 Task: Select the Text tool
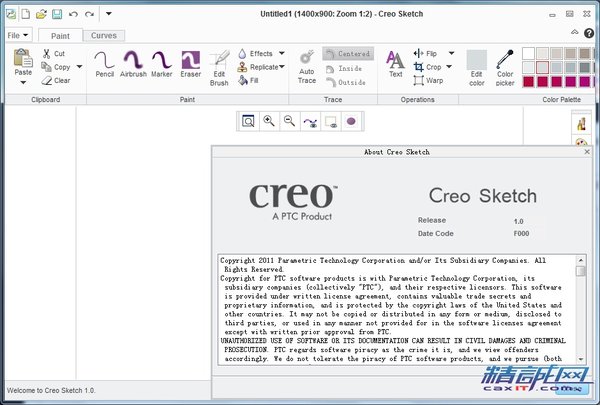[395, 64]
